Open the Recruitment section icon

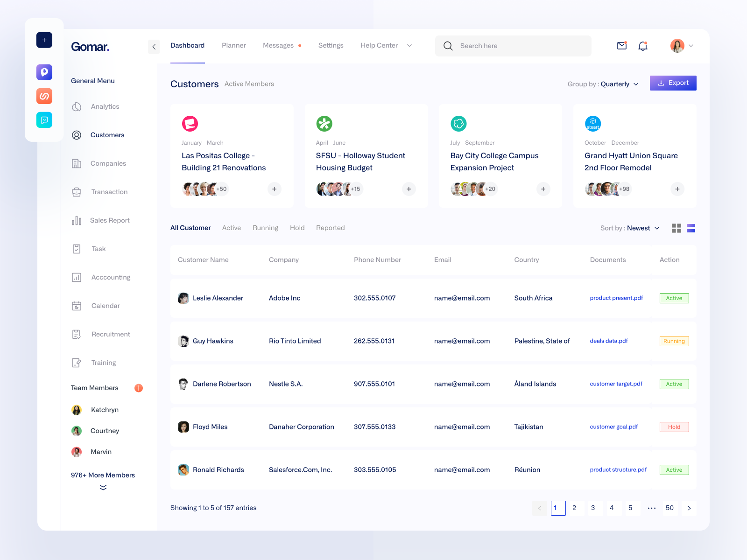coord(76,334)
